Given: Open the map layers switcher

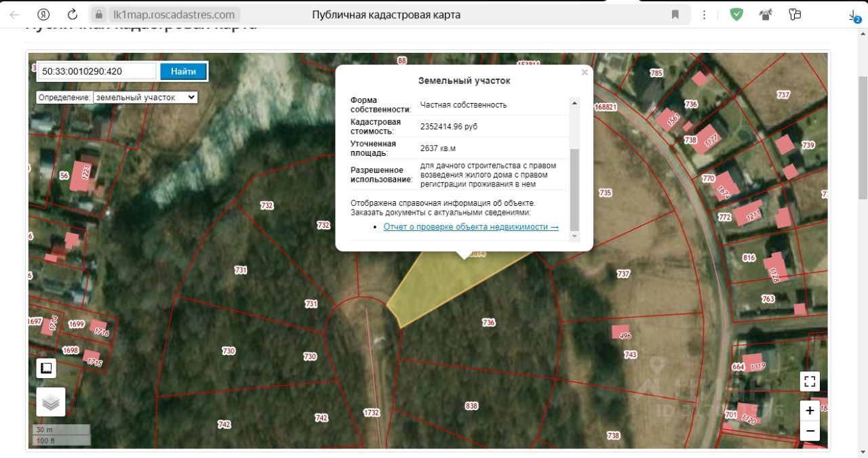Looking at the screenshot, I should click(x=51, y=402).
